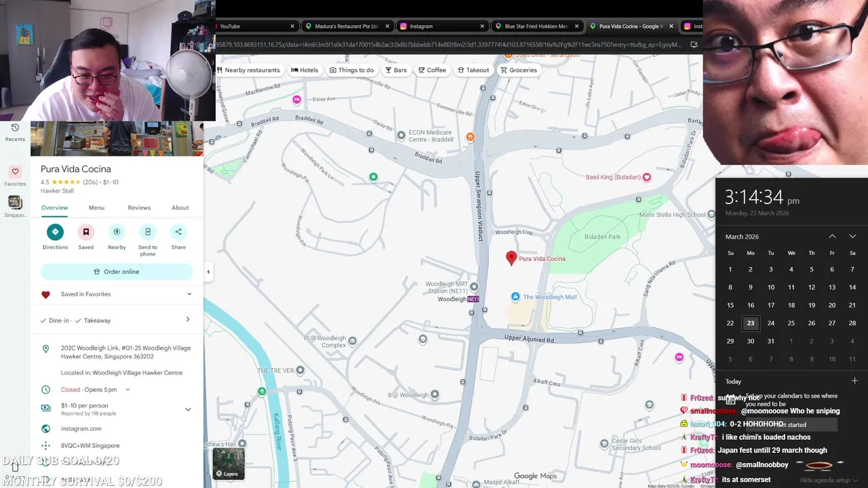Click the Send to phone icon
868x488 pixels.
tap(148, 232)
